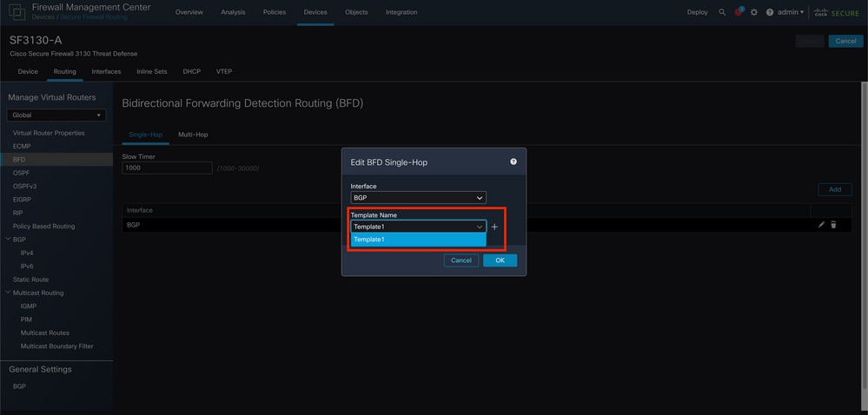Select RIP in the sidebar
This screenshot has height=415, width=868.
click(x=17, y=213)
